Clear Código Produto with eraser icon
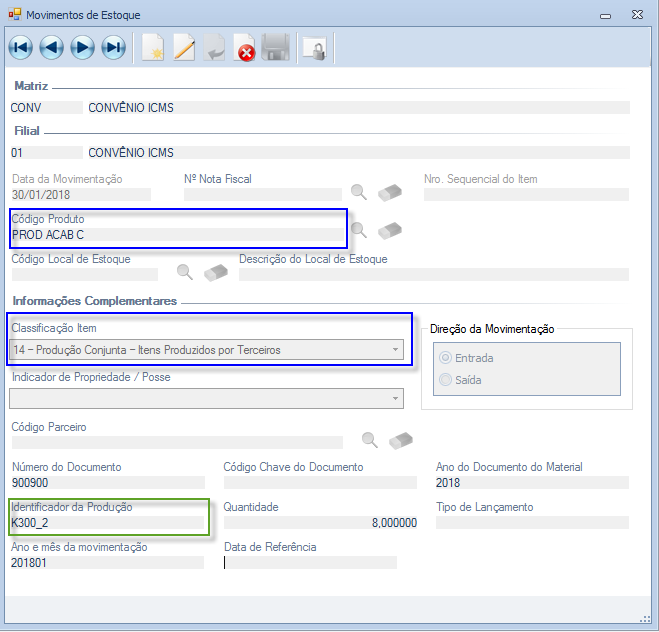This screenshot has height=632, width=659. coord(390,231)
